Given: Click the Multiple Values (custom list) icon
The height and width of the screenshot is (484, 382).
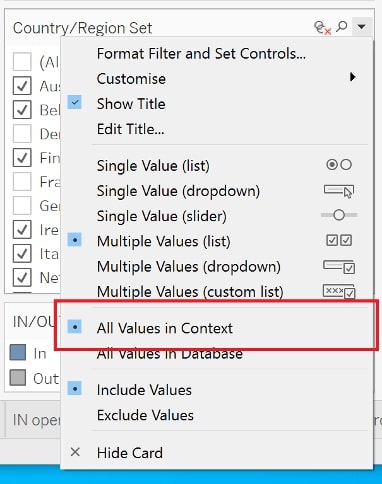Looking at the screenshot, I should [x=339, y=291].
